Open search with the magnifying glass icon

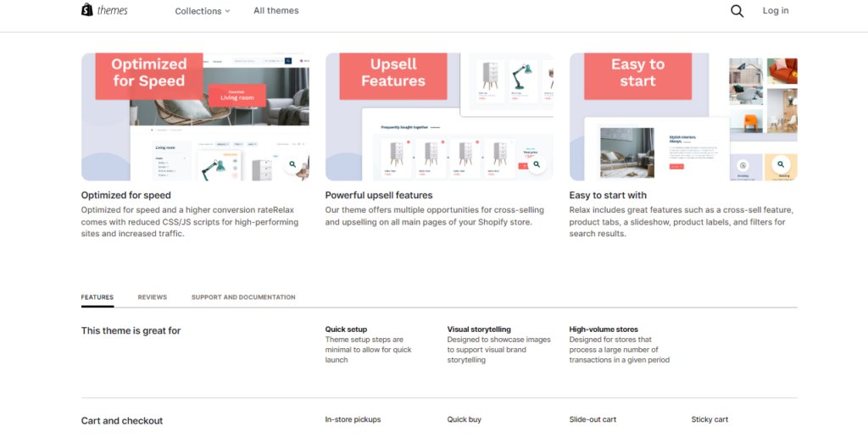coord(737,11)
